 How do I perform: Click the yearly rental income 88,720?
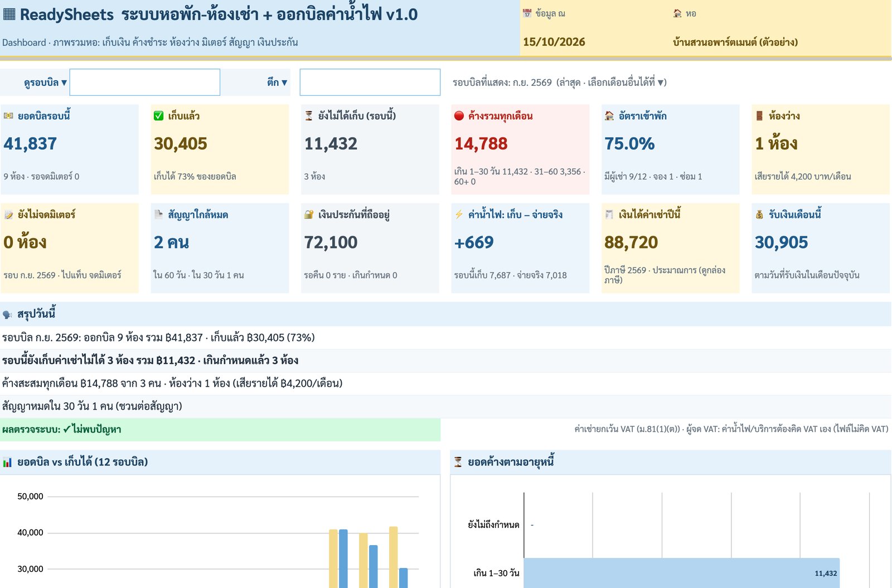point(631,242)
